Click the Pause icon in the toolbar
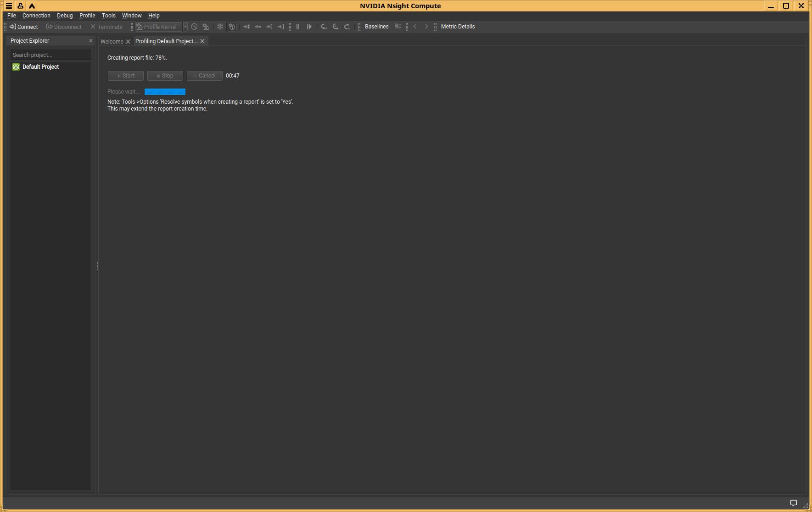 pyautogui.click(x=298, y=27)
